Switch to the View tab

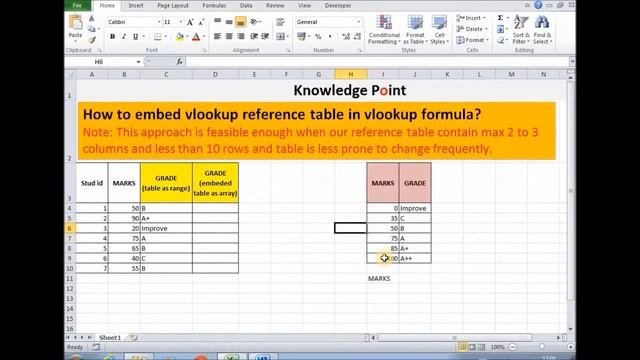pyautogui.click(x=304, y=6)
